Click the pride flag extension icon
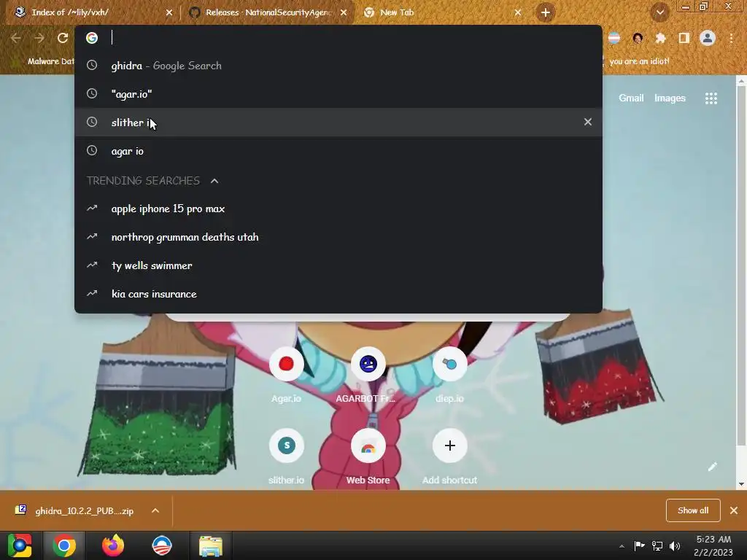 [x=614, y=38]
